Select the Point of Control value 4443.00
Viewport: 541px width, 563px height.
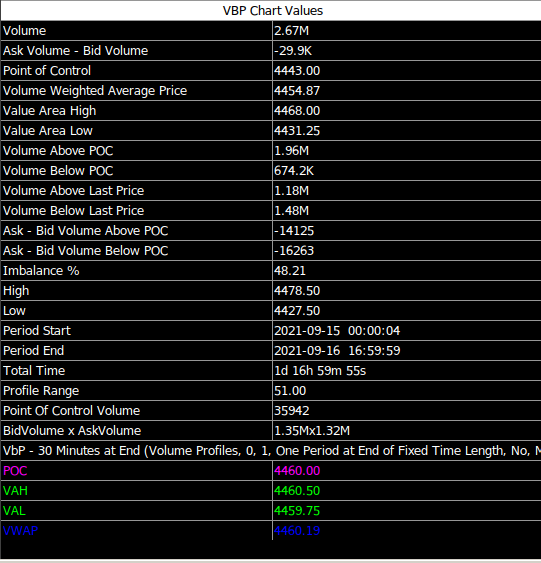pos(297,71)
